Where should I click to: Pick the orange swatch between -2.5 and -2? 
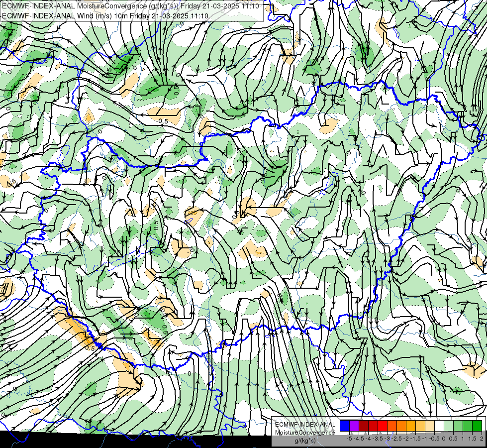tap(401, 426)
